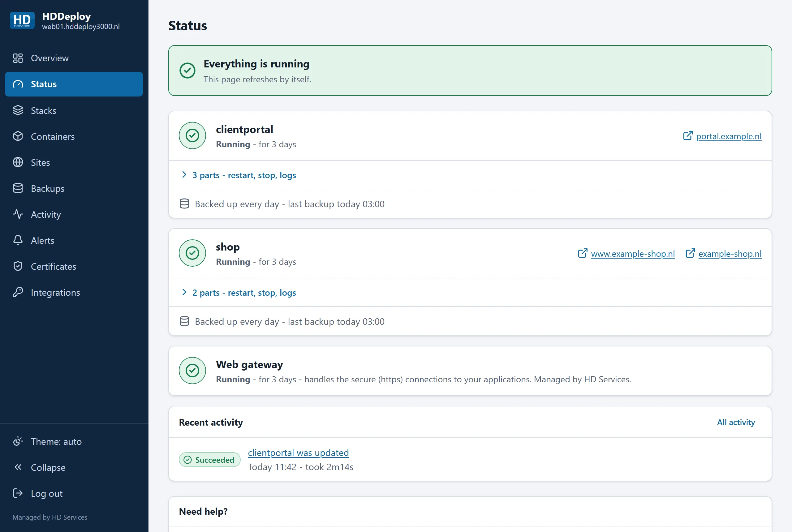The height and width of the screenshot is (532, 792).
Task: Click the shop stack title
Action: 228,247
